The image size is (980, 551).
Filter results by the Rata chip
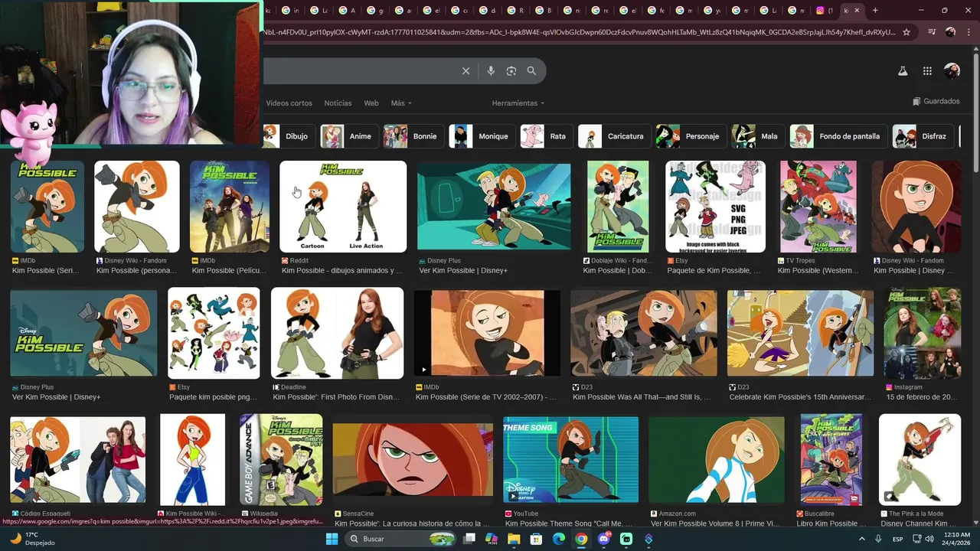coord(546,136)
